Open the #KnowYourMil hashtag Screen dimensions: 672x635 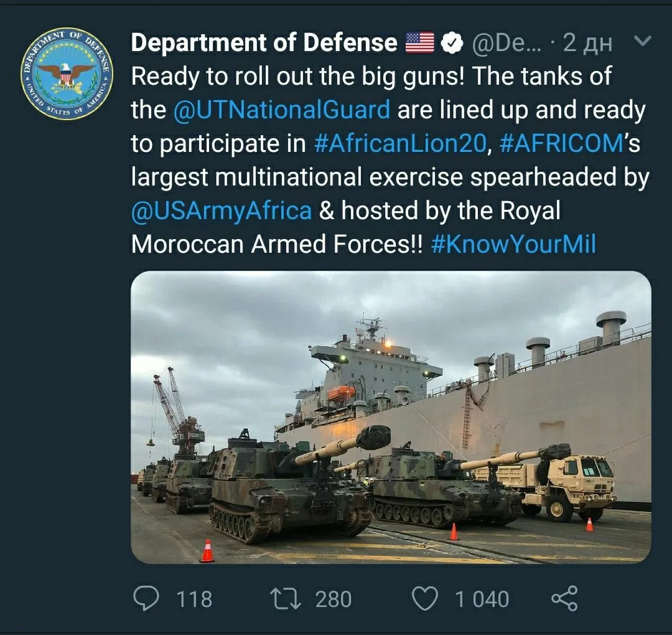[513, 244]
